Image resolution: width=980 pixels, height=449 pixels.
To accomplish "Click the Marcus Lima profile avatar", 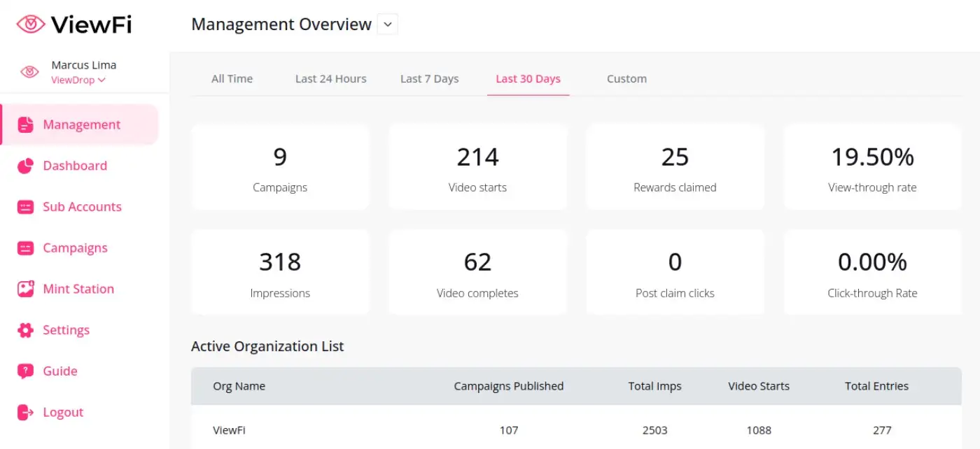I will tap(29, 72).
